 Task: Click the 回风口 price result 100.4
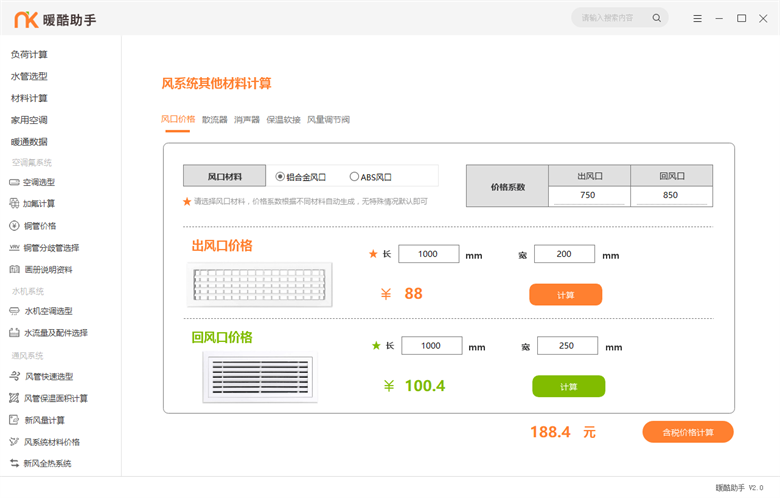(425, 386)
